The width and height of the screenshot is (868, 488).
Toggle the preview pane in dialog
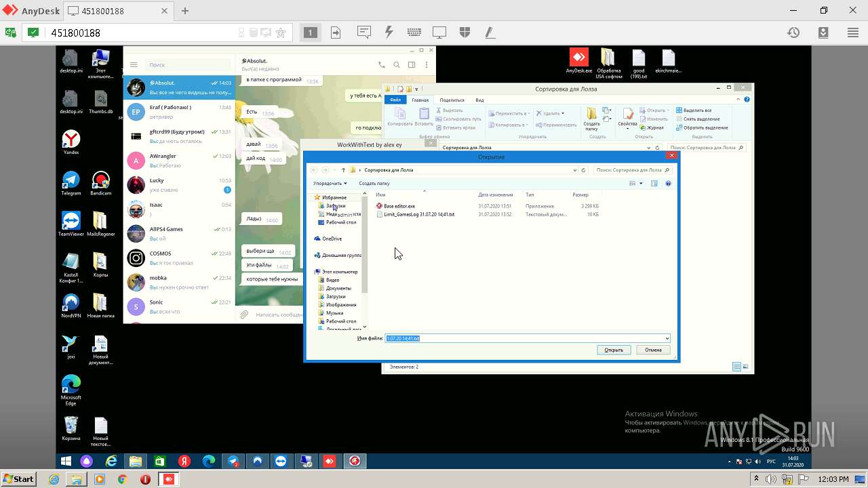[654, 183]
